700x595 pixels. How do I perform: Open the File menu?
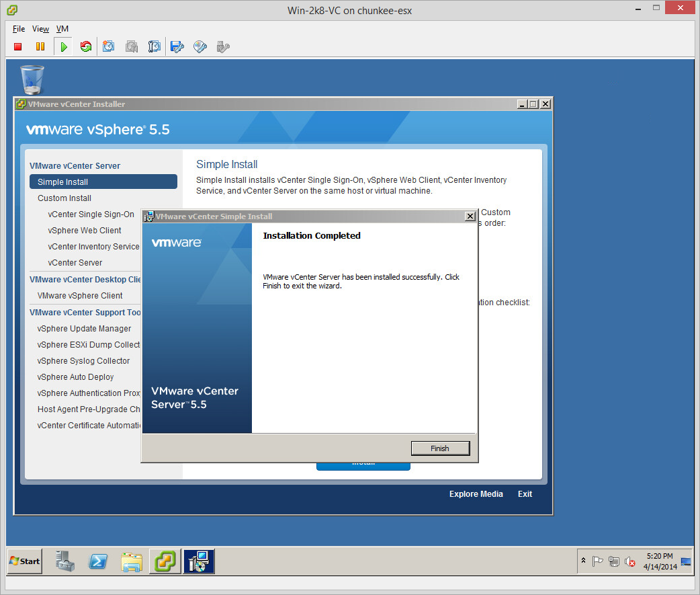[x=19, y=29]
